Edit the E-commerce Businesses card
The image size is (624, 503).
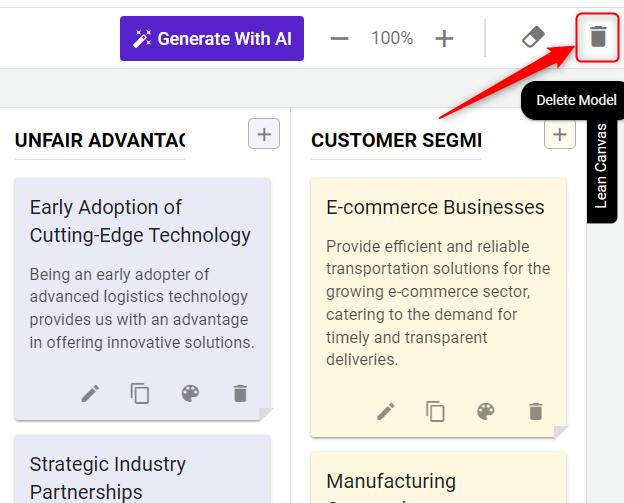tap(386, 411)
